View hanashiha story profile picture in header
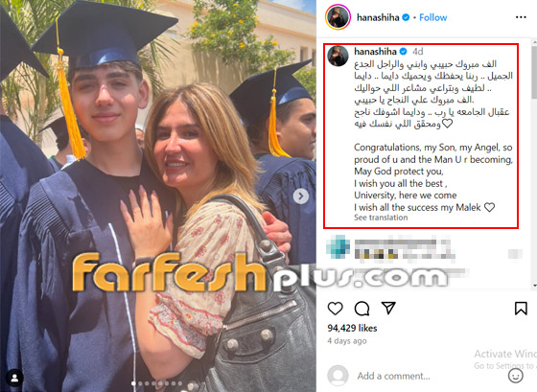 [338, 17]
